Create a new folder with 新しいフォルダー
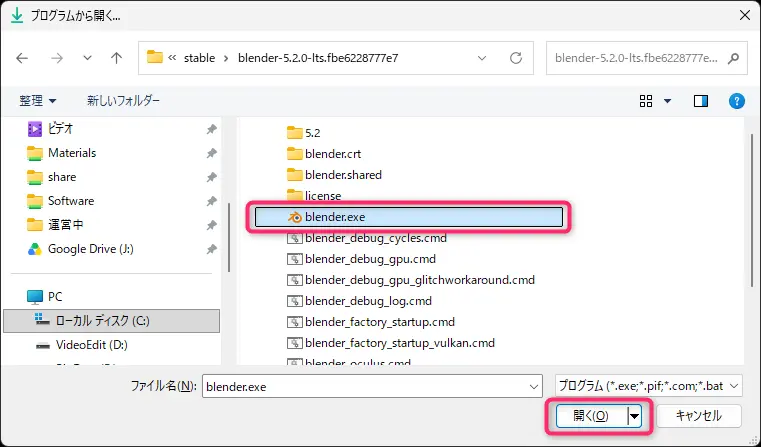 123,100
